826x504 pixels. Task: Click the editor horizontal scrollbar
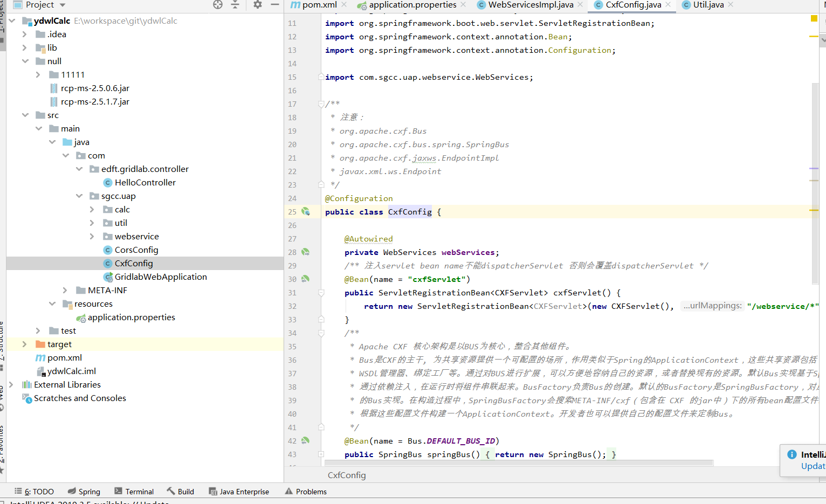[518, 462]
